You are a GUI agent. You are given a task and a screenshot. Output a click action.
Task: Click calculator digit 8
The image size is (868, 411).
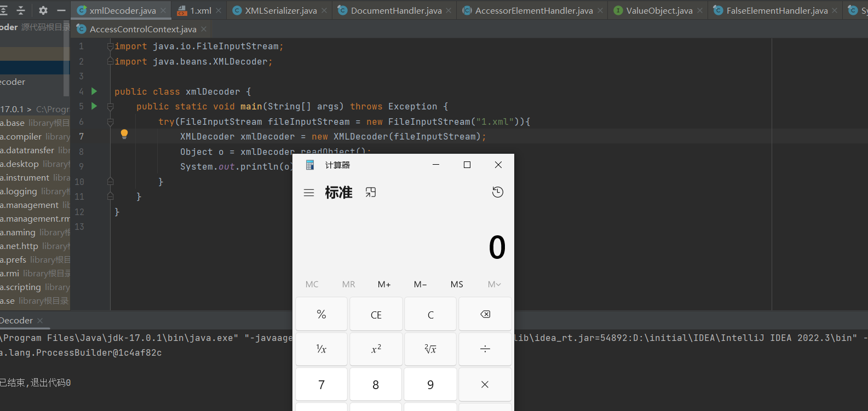376,384
